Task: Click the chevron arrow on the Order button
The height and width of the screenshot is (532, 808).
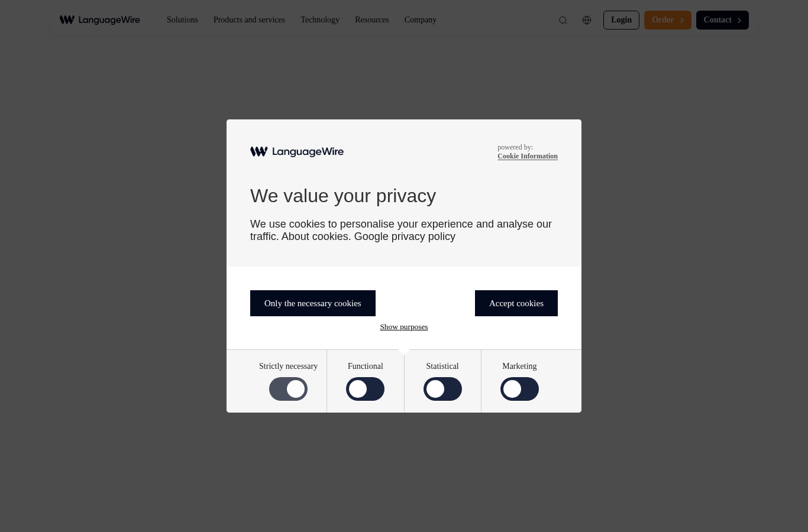Action: (x=682, y=20)
